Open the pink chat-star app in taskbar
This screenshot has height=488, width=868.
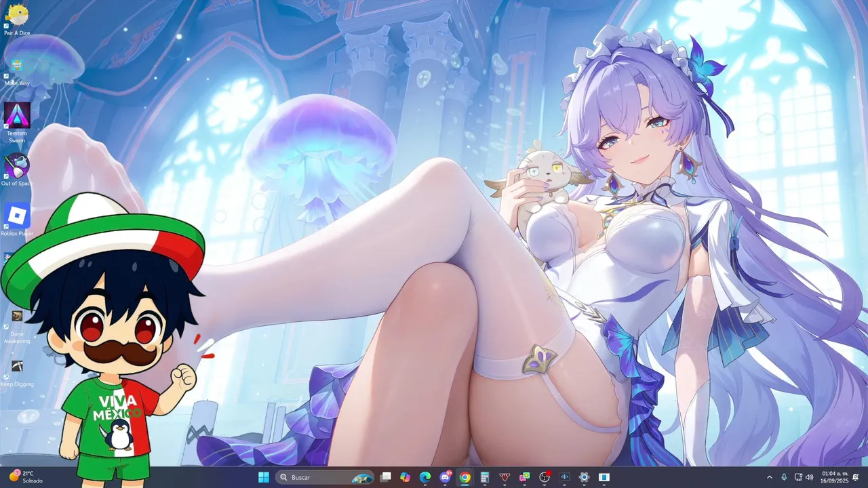(524, 477)
